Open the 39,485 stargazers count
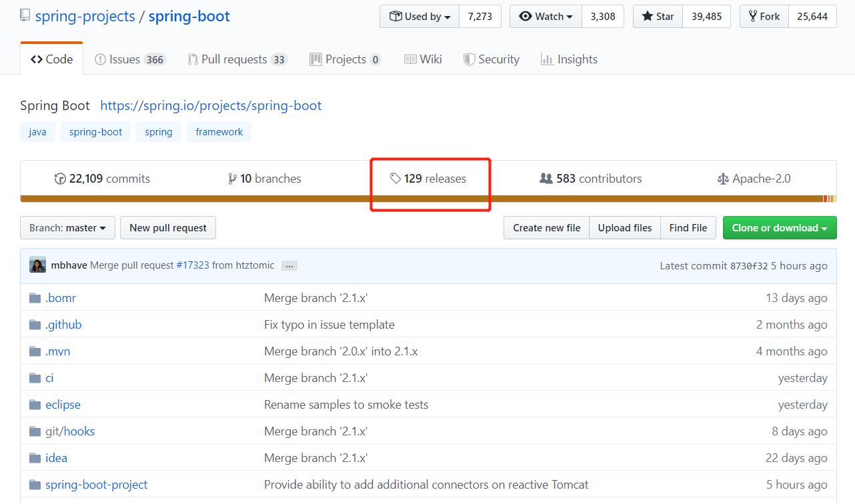 point(707,17)
